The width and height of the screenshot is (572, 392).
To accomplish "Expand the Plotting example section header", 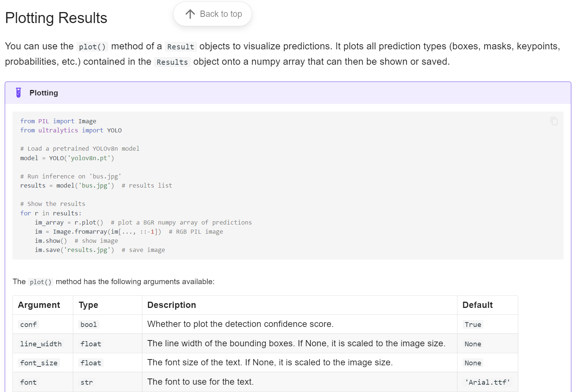I will (x=44, y=93).
